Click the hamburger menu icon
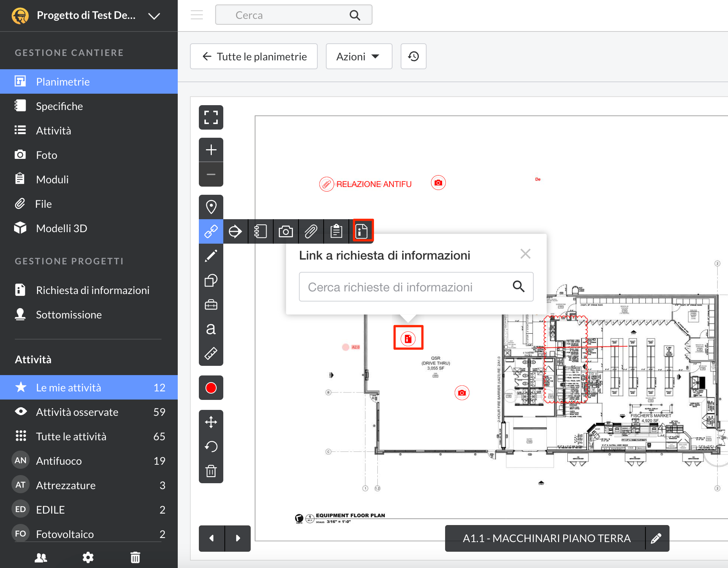 coord(197,15)
